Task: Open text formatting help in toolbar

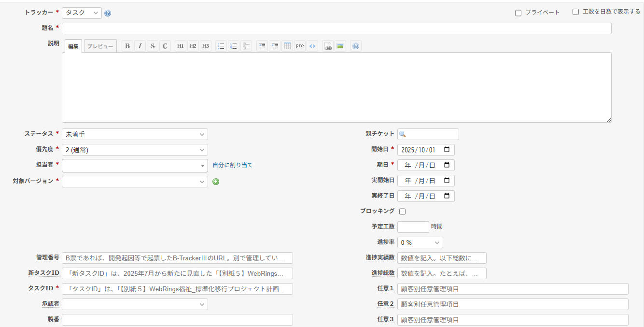Action: [356, 46]
